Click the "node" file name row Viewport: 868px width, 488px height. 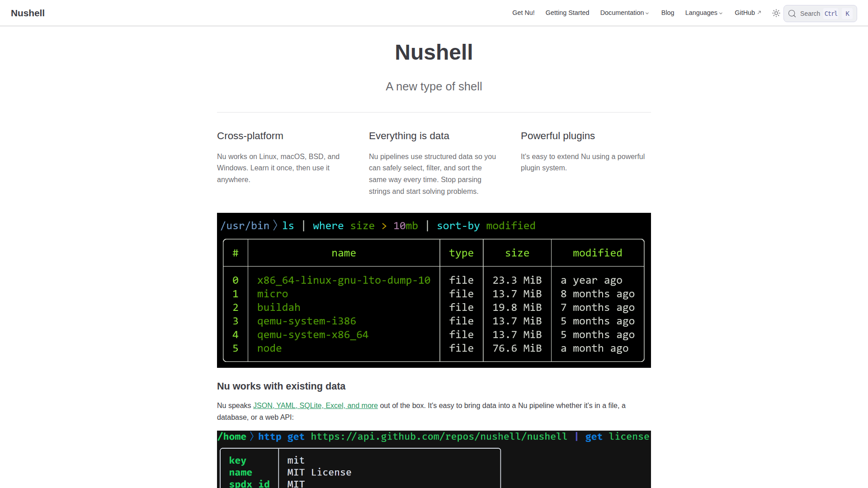[x=269, y=348]
